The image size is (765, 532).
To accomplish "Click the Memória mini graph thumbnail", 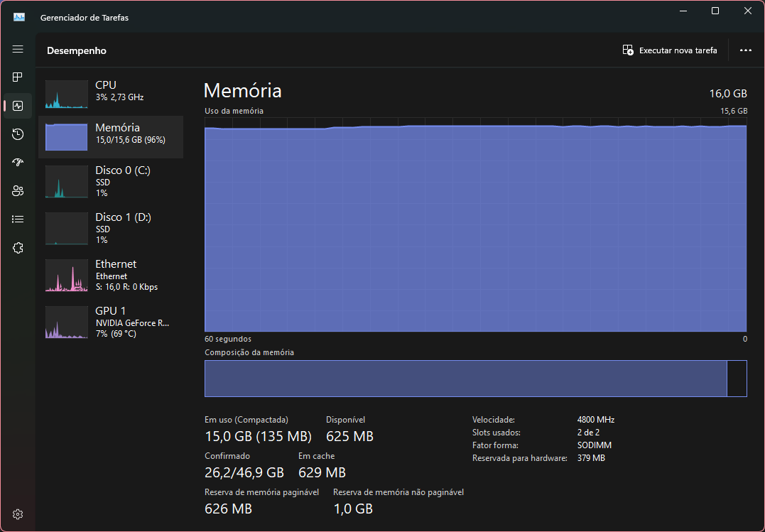I will point(66,137).
